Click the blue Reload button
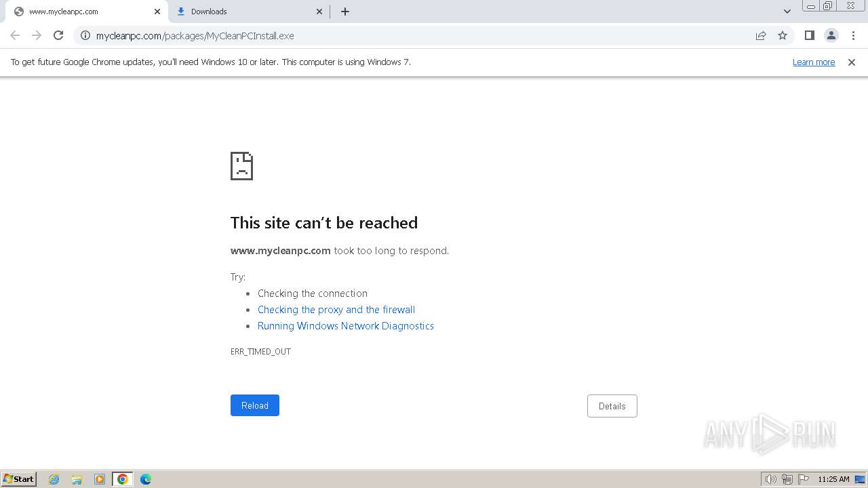Viewport: 868px width, 488px height. tap(255, 405)
